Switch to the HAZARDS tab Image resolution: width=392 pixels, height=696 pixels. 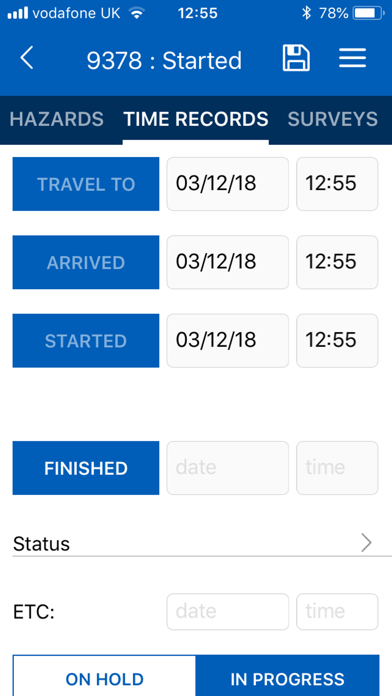click(56, 119)
